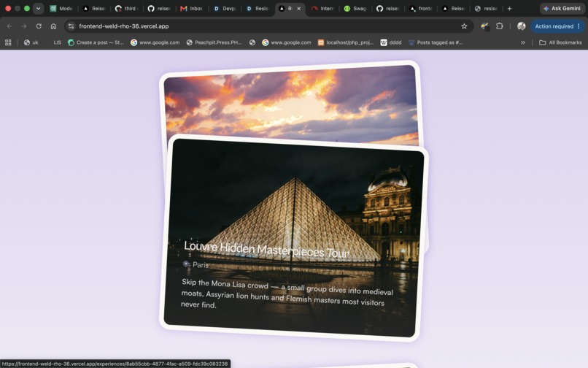Open the localhost/php_proj bookmark
Image resolution: width=588 pixels, height=368 pixels.
click(x=346, y=42)
